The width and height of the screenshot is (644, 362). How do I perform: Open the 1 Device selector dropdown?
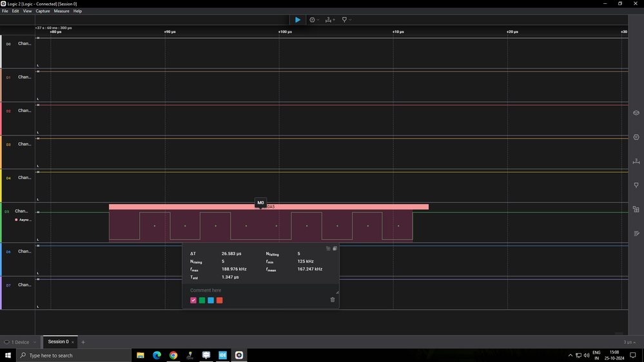click(20, 342)
